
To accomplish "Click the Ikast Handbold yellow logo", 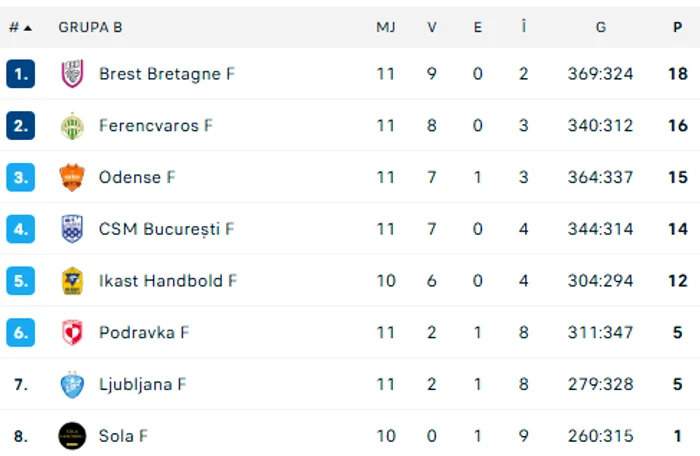I will pyautogui.click(x=72, y=281).
